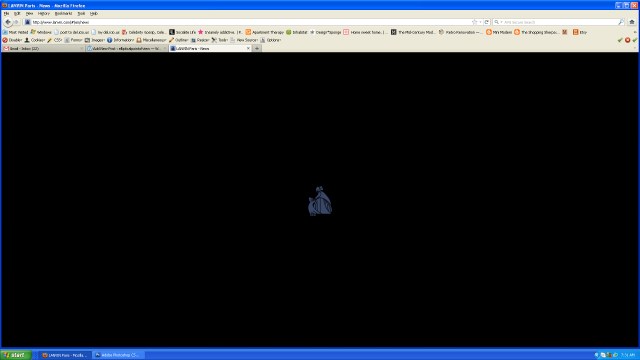This screenshot has height=360, width=640.
Task: Switch to Adobe Photoshop taskbar button
Action: pos(118,355)
